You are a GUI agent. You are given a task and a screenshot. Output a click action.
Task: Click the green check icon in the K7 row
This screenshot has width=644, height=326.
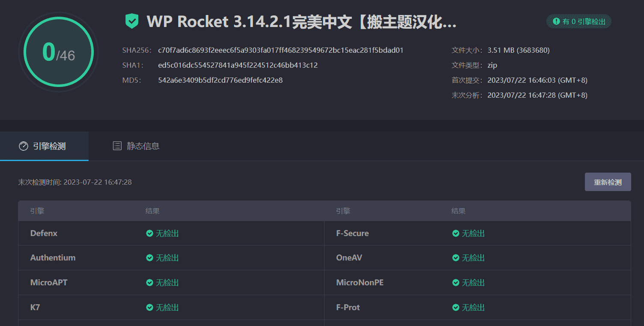[x=149, y=308]
